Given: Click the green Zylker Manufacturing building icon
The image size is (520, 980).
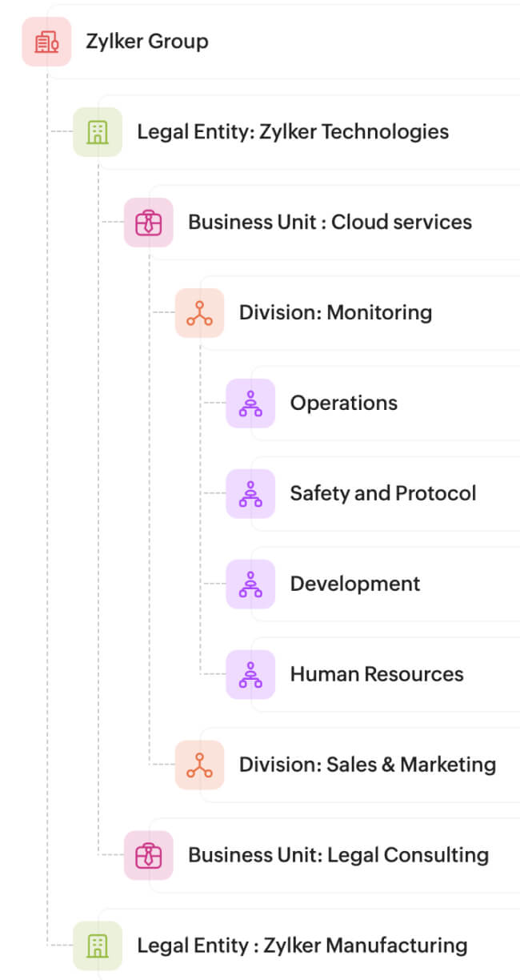Looking at the screenshot, I should [98, 946].
